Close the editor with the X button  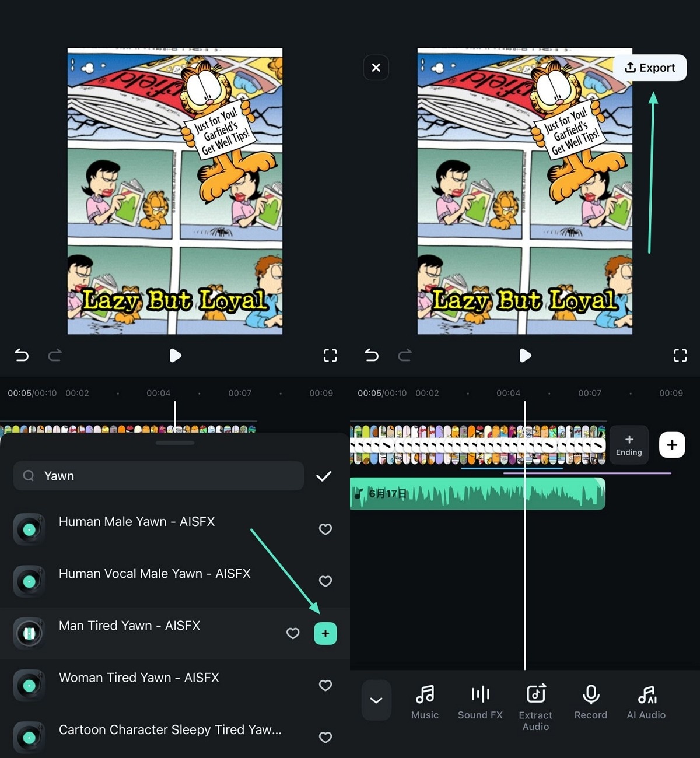click(x=376, y=68)
